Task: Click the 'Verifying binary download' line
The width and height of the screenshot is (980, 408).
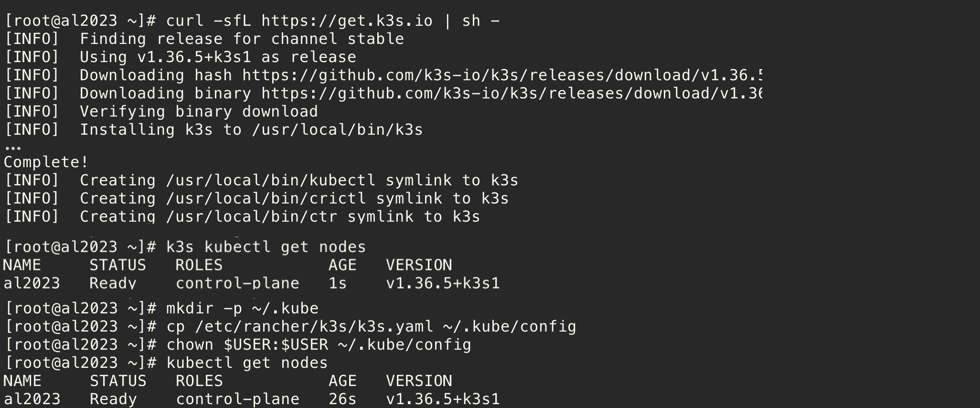Action: (x=199, y=112)
